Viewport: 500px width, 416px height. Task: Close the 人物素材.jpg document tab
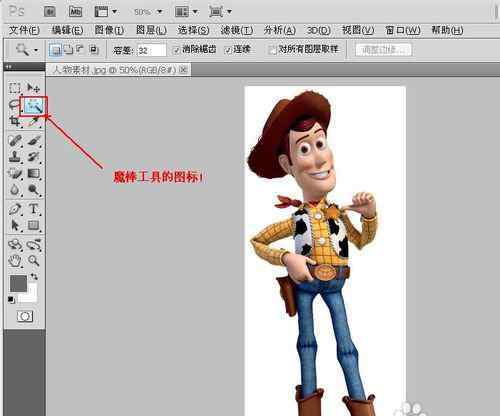coord(183,70)
